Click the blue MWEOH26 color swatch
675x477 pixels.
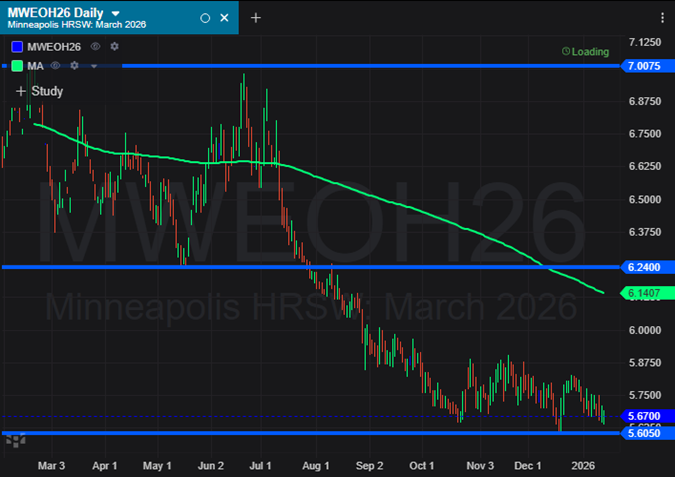tap(17, 46)
